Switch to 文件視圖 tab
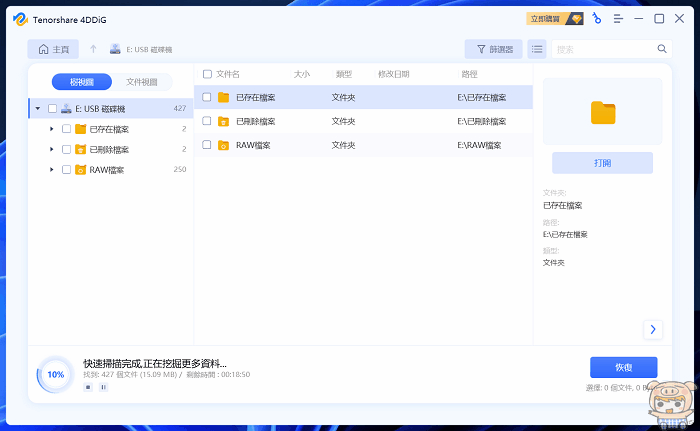 141,82
